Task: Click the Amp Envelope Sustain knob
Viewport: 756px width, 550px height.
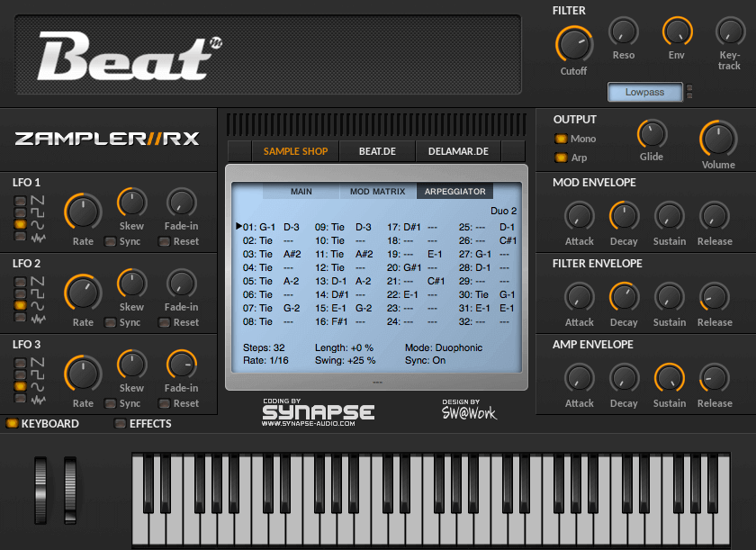Action: [x=670, y=378]
